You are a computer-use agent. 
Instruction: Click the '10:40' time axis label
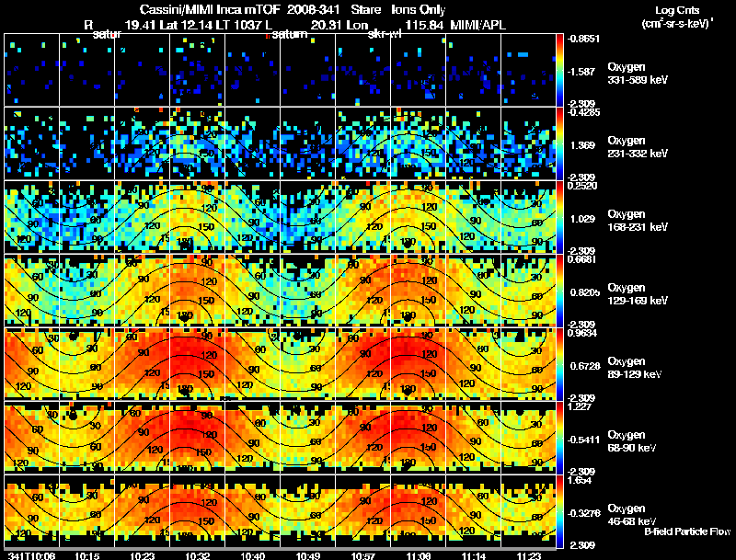(252, 555)
